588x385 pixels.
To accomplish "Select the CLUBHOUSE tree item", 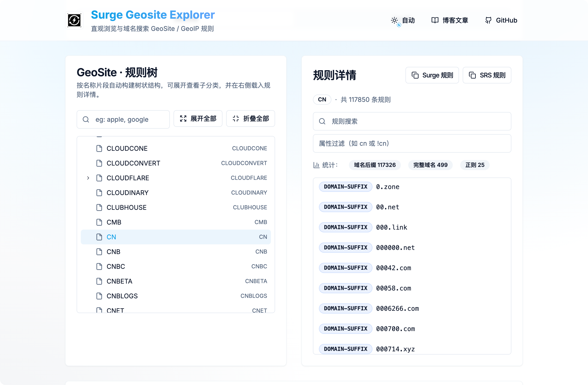I will click(176, 207).
